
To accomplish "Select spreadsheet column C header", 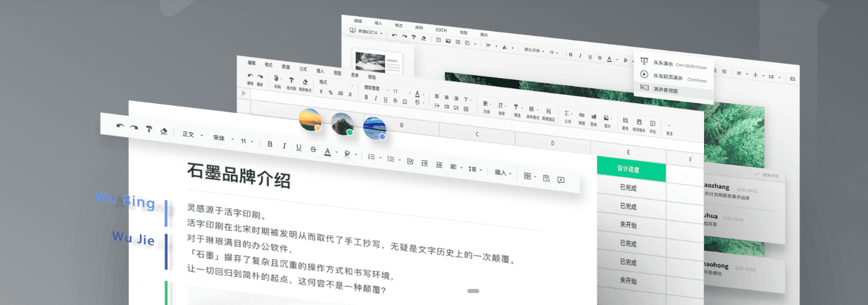I will 477,134.
